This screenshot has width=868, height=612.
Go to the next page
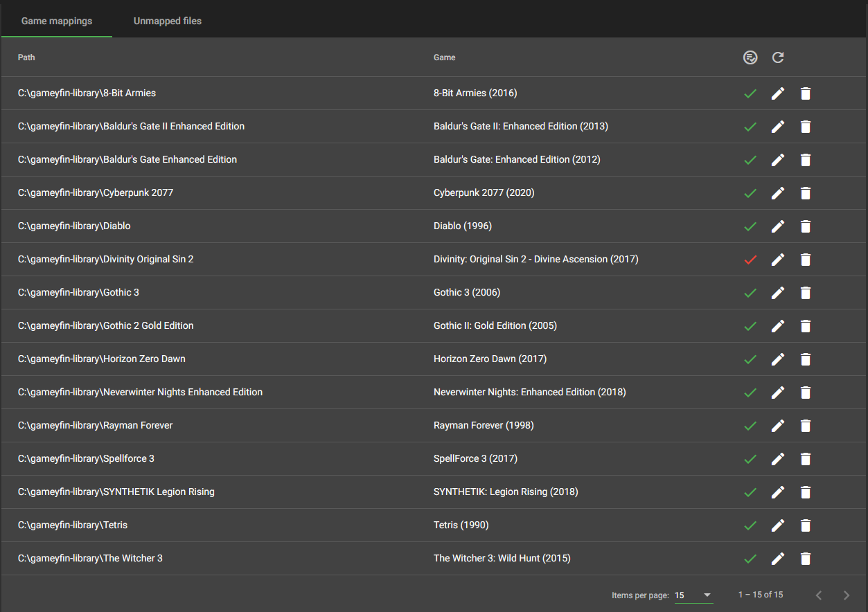(x=847, y=595)
